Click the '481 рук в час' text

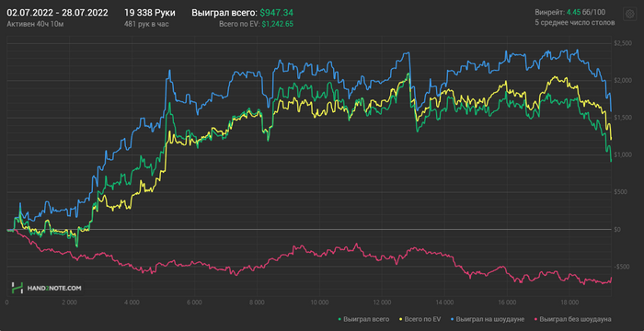pyautogui.click(x=146, y=23)
